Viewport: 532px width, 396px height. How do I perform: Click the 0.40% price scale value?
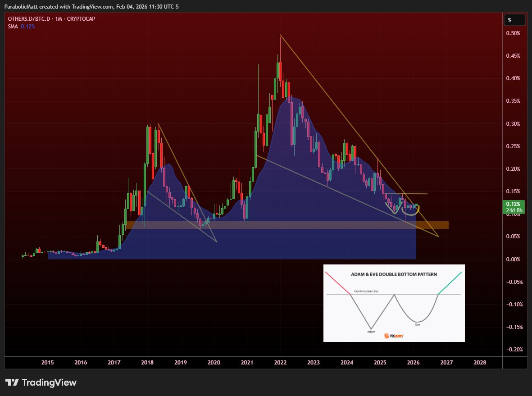[513, 78]
